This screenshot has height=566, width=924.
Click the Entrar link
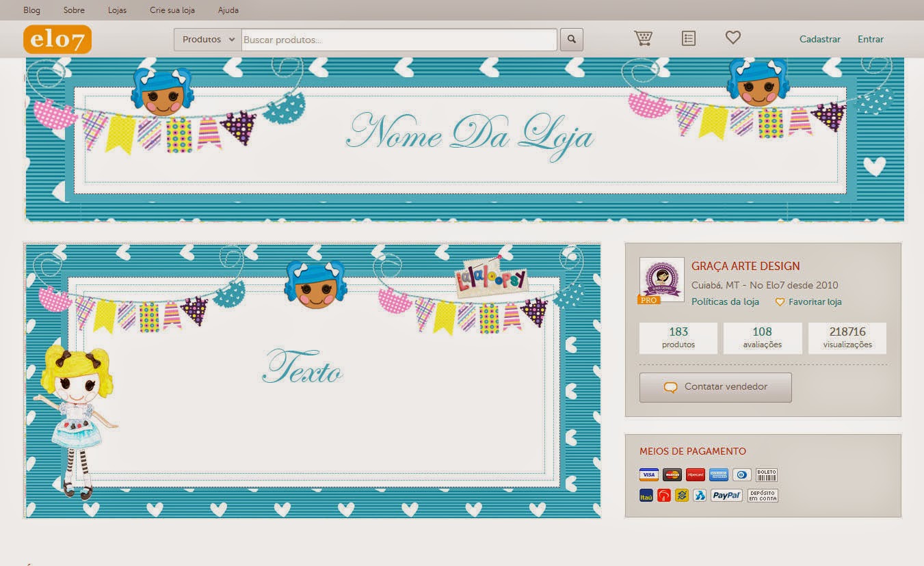pyautogui.click(x=871, y=39)
